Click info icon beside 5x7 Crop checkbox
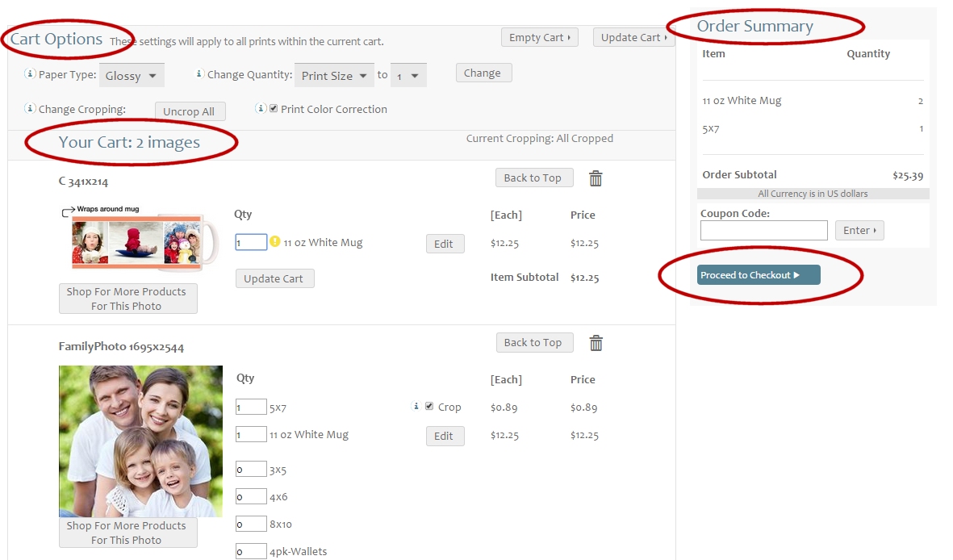This screenshot has height=560, width=953. coord(416,407)
